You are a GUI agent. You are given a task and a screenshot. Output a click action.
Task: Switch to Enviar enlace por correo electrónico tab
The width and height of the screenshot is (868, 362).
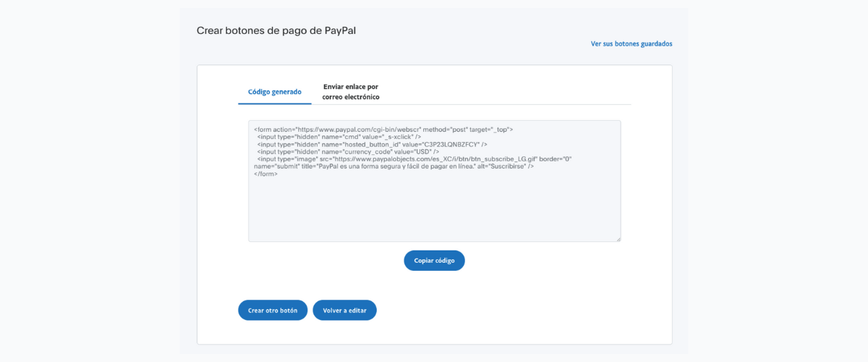tap(351, 91)
